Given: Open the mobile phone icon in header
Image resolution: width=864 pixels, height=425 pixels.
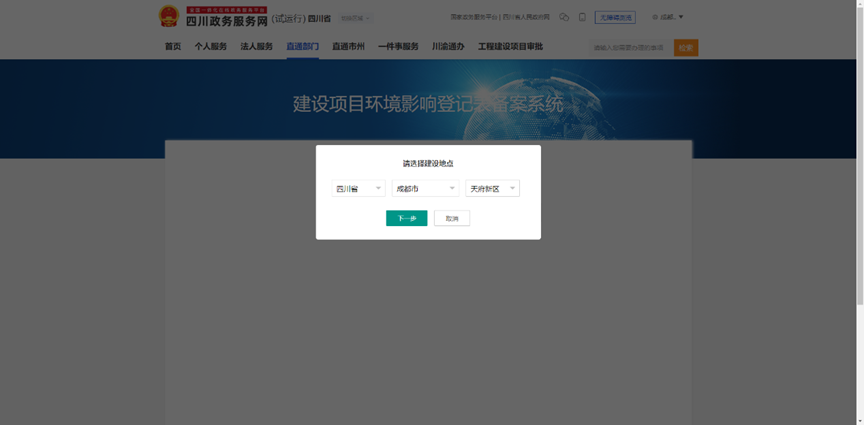Looking at the screenshot, I should pos(582,17).
